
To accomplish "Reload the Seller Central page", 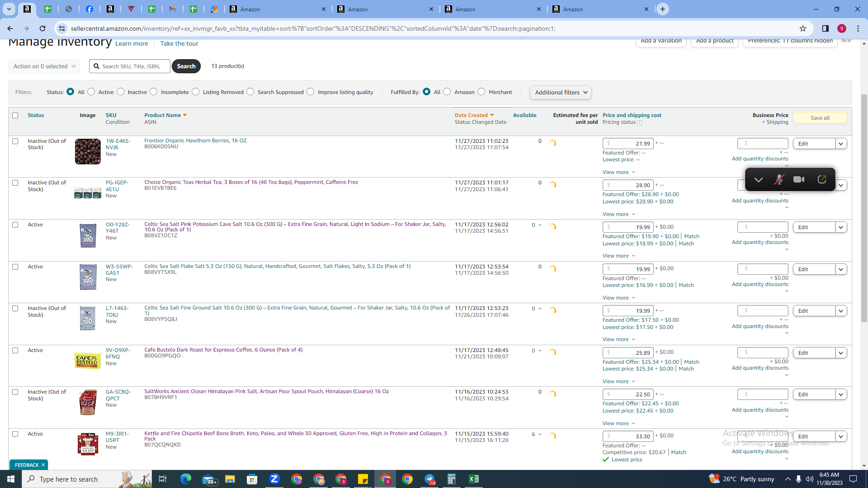I will [x=42, y=28].
